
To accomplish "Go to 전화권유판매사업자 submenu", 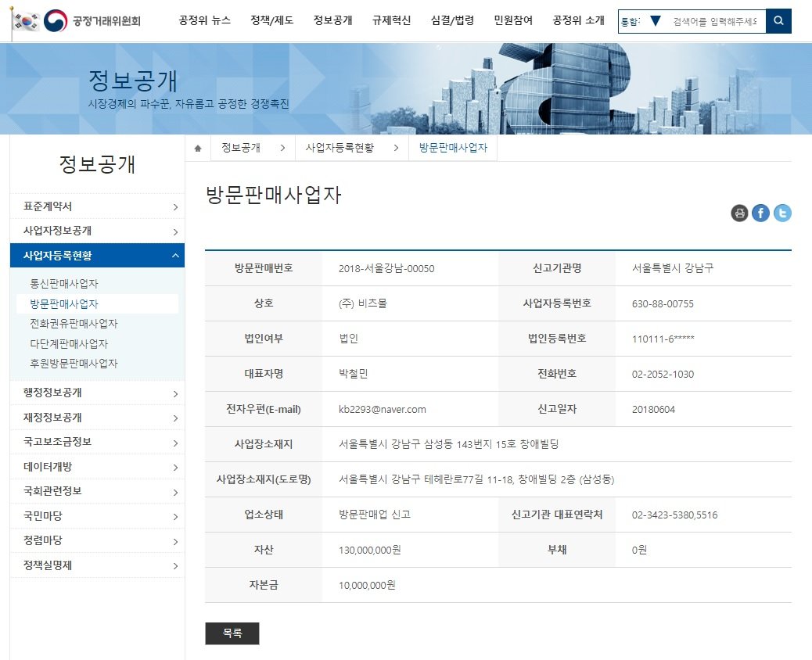I will pyautogui.click(x=74, y=324).
